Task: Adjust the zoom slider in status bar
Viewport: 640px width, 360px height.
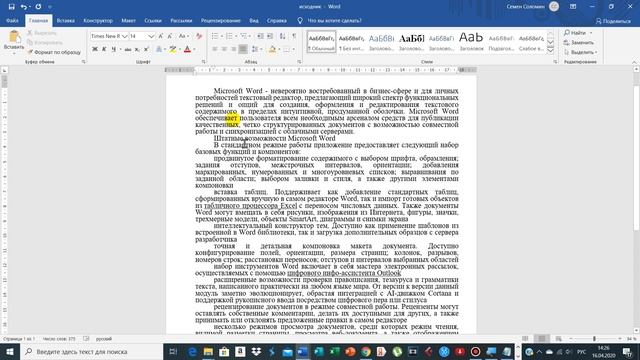Action: [594, 338]
